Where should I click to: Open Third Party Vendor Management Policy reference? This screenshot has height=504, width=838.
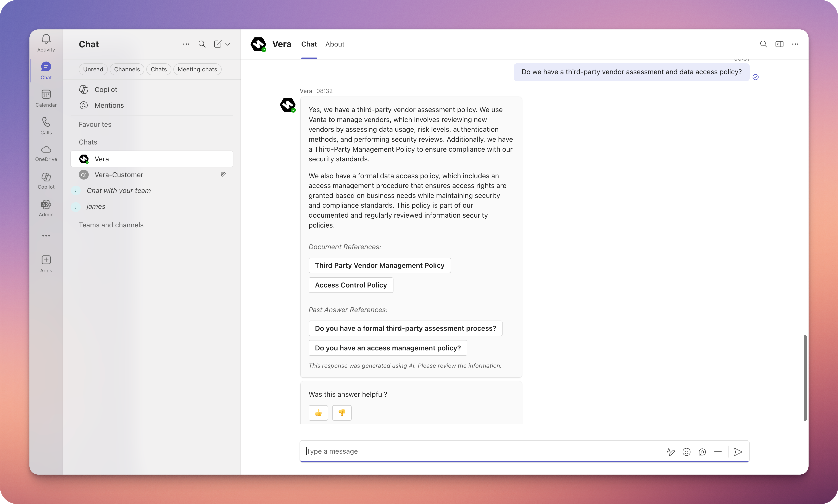tap(379, 265)
